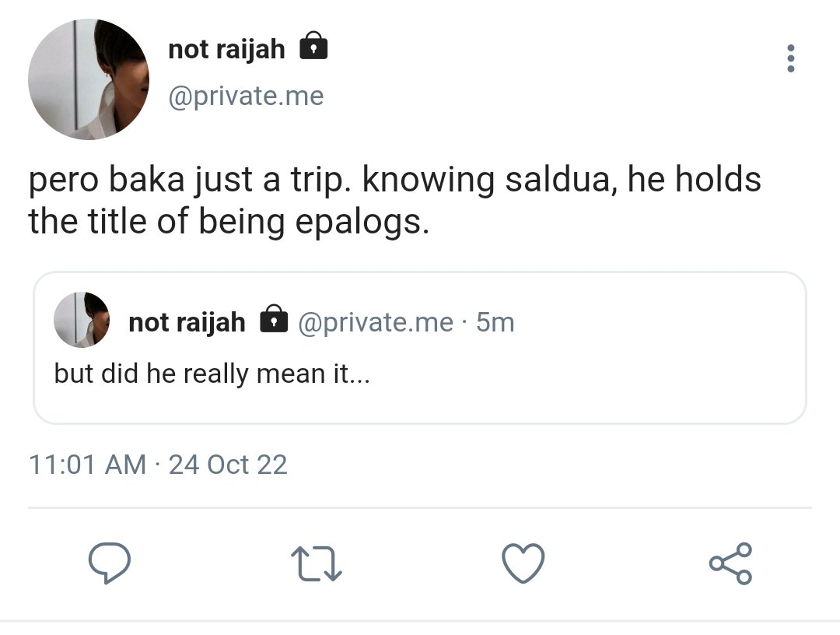Screen dimensions: 840x635
Task: Click the lock icon in quoted tweet
Action: pos(274,319)
